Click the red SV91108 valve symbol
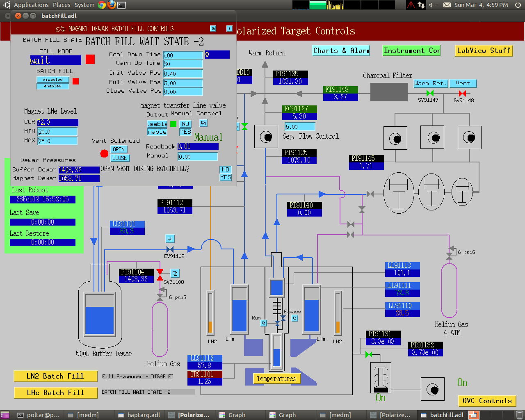Image resolution: width=525 pixels, height=420 pixels. point(160,275)
